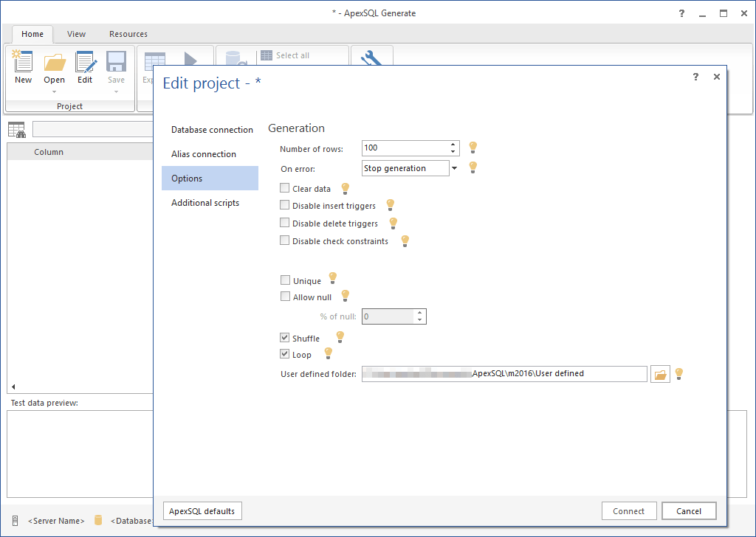
Task: Check Disable insert triggers
Action: 284,204
